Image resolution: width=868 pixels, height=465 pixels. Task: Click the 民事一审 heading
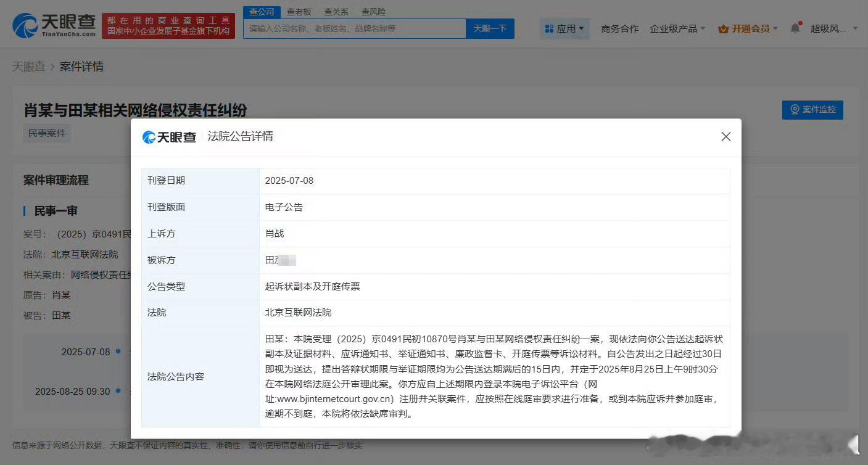click(56, 211)
